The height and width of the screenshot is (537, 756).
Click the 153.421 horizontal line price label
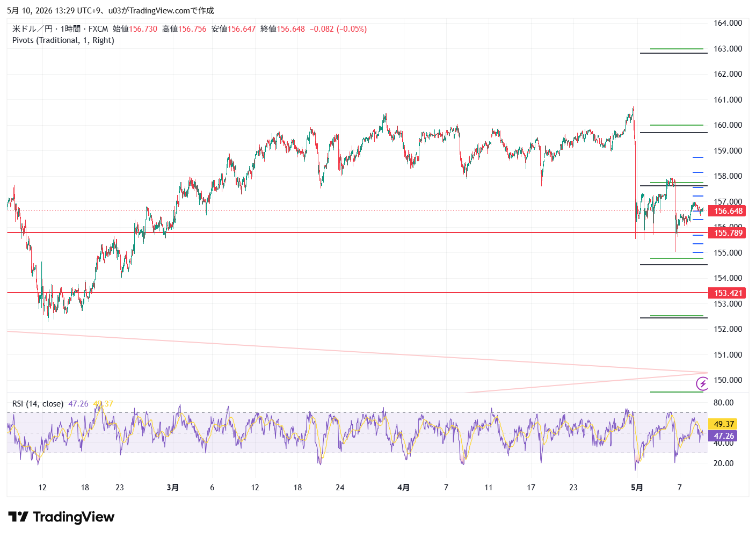(x=728, y=293)
